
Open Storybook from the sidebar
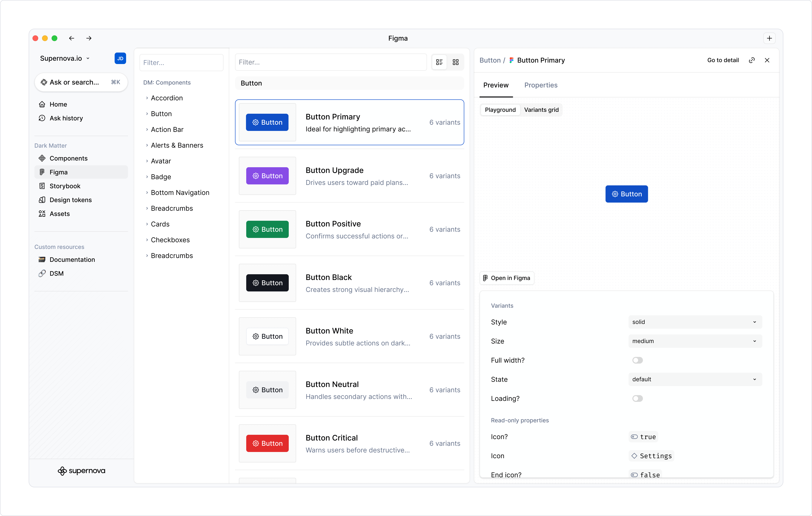65,186
